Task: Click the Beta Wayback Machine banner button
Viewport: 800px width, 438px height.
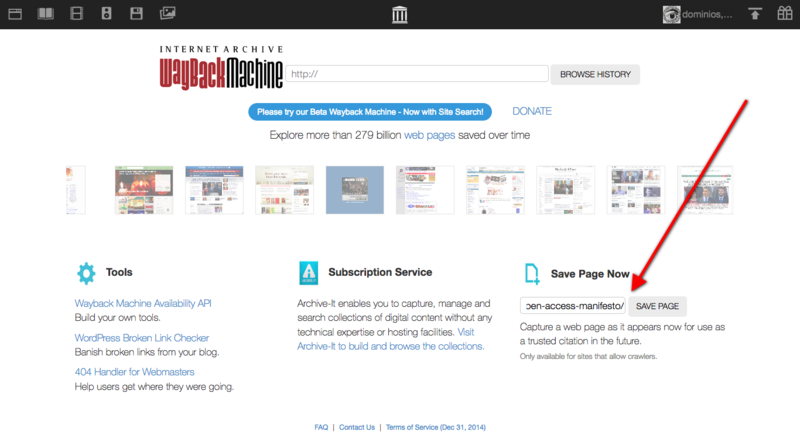Action: coord(370,112)
